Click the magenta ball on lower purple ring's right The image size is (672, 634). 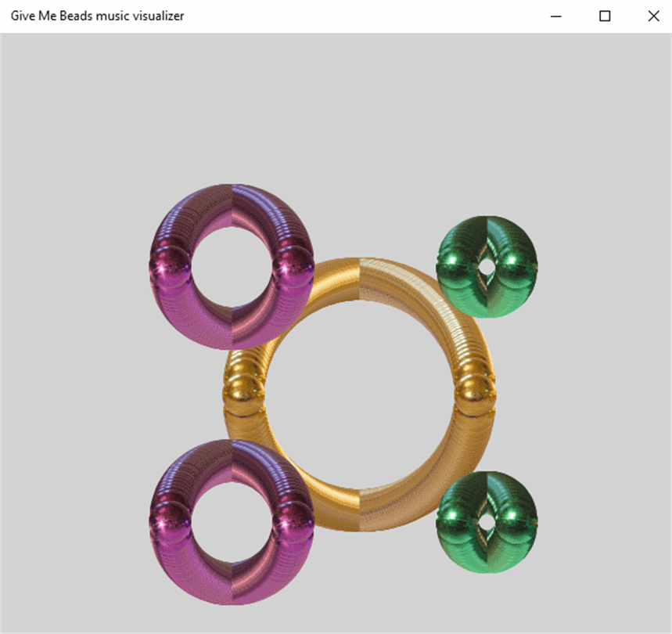point(293,522)
